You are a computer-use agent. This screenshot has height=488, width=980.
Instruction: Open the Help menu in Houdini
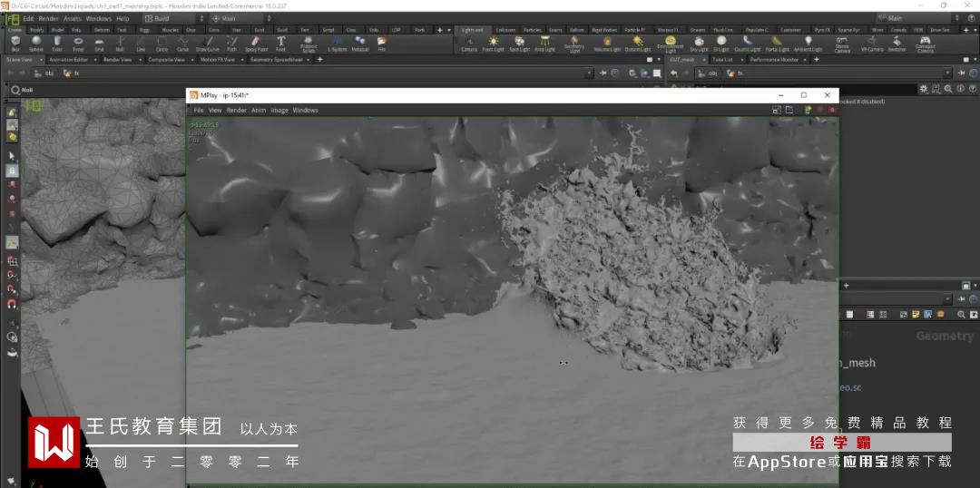point(122,19)
